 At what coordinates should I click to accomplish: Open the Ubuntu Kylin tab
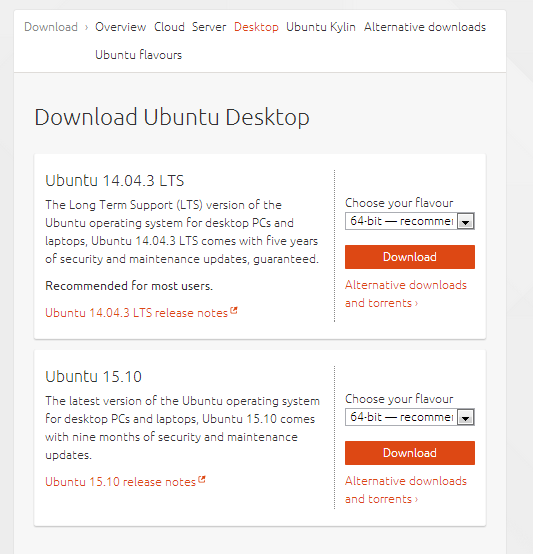point(321,27)
